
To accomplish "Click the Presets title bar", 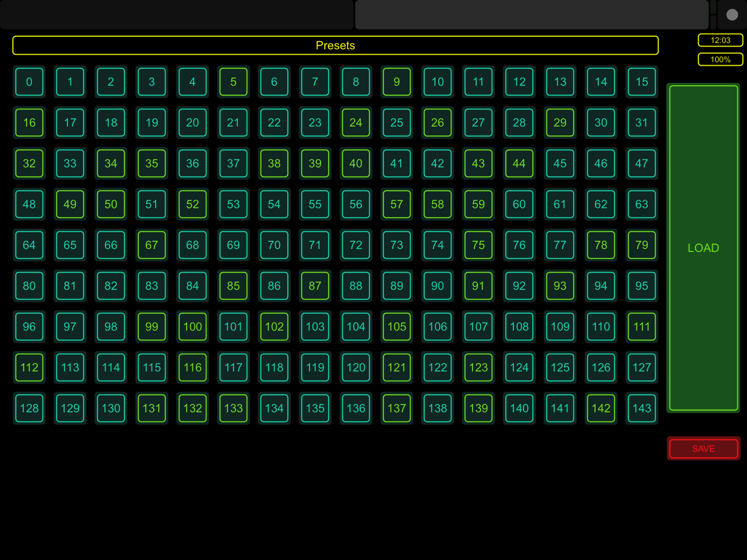I will pyautogui.click(x=336, y=45).
